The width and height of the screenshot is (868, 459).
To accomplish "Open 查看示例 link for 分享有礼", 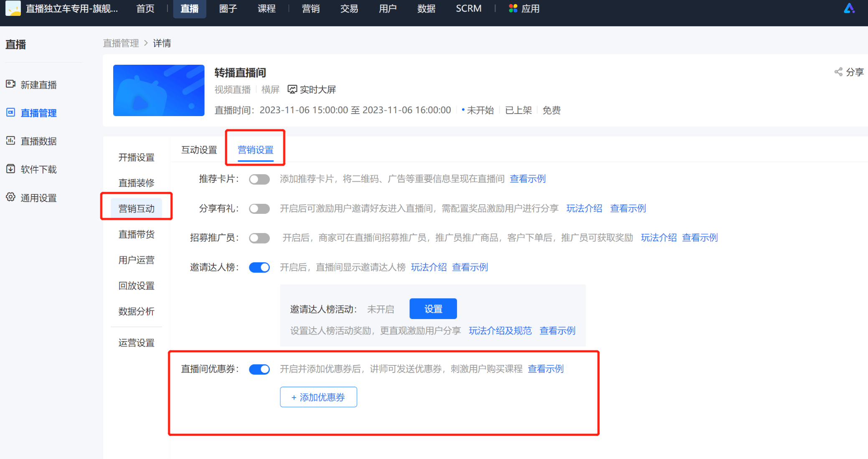I will (628, 208).
